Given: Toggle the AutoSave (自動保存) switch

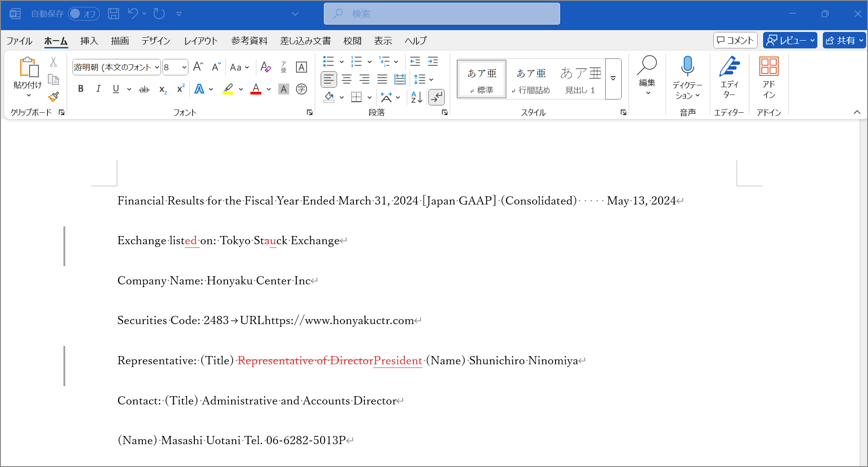Looking at the screenshot, I should 84,14.
